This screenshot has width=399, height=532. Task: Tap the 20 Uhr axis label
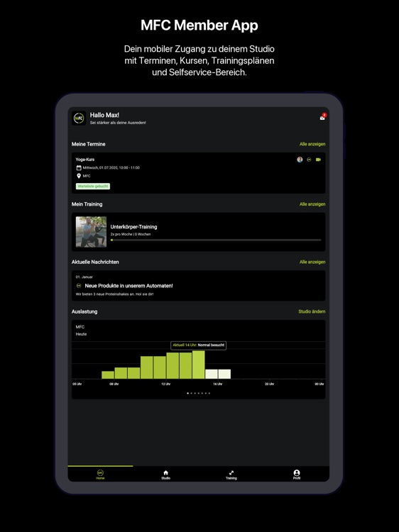(269, 384)
